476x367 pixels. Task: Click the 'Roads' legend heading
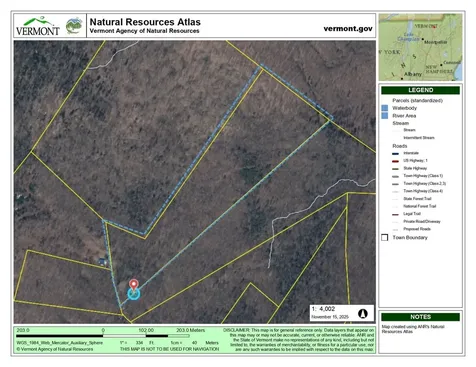400,146
